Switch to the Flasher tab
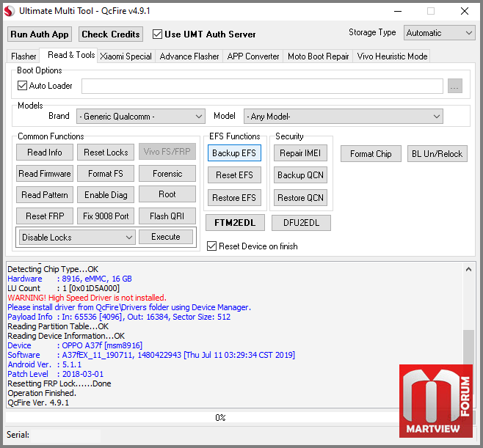483x448 pixels. pos(23,56)
